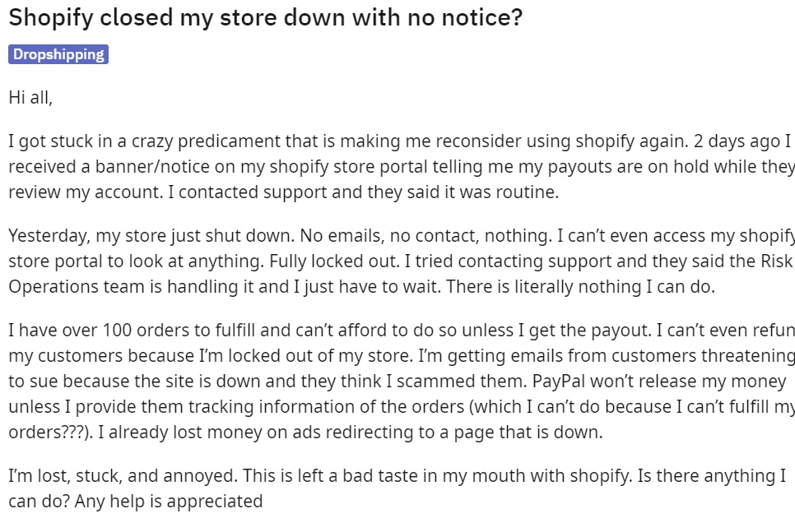Click the "Hi all," greeting line
The height and width of the screenshot is (532, 795).
click(30, 97)
